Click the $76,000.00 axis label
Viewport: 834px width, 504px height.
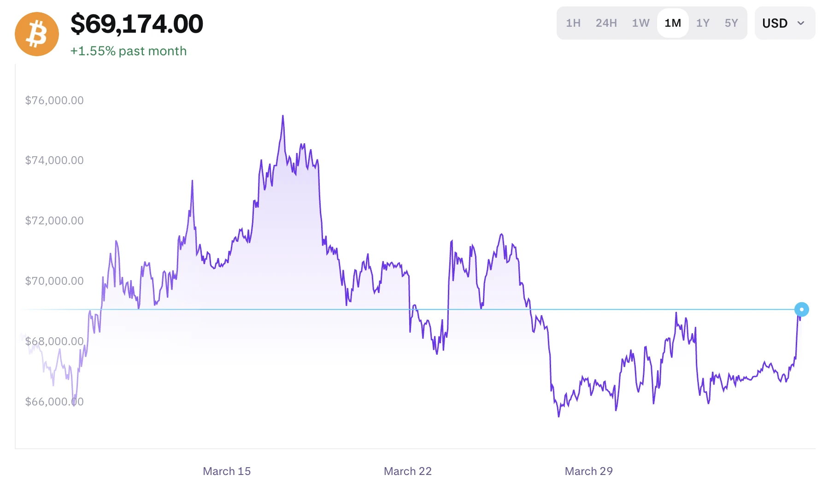[54, 100]
